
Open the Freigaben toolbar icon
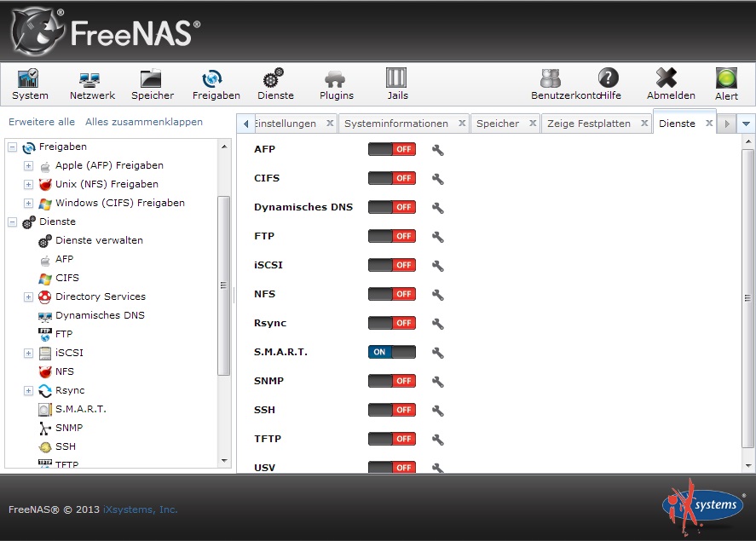coord(216,84)
